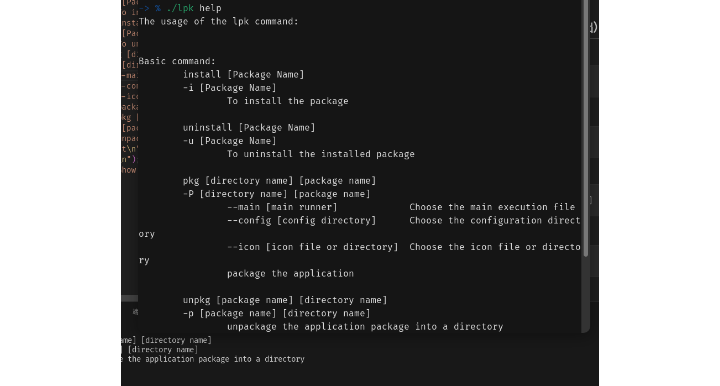Click the 'install [Package Name]' line
Viewport: 720px width, 386px height.
tap(243, 74)
